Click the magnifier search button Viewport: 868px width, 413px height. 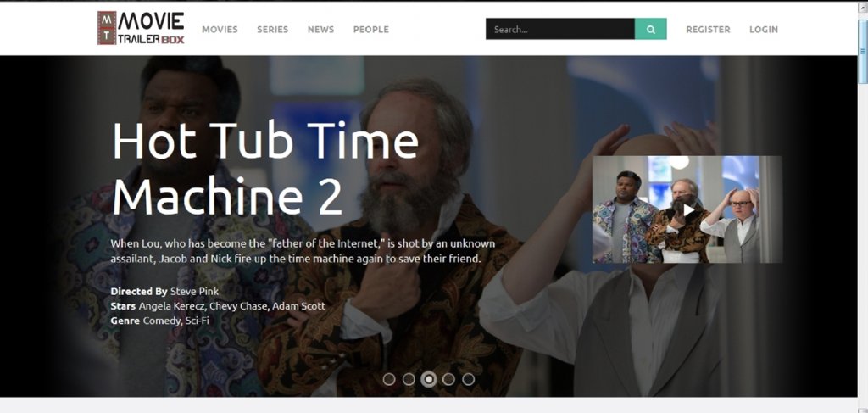pos(650,29)
